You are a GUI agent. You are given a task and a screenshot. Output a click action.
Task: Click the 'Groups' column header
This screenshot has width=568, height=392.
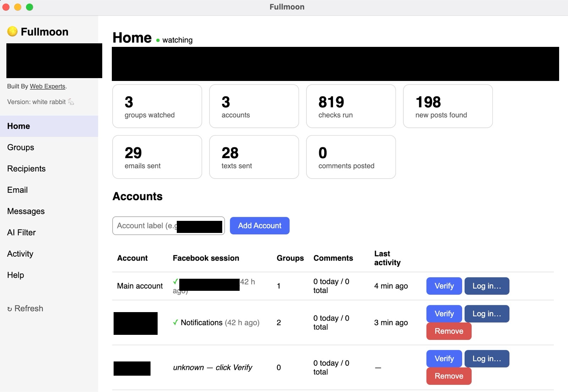[290, 258]
